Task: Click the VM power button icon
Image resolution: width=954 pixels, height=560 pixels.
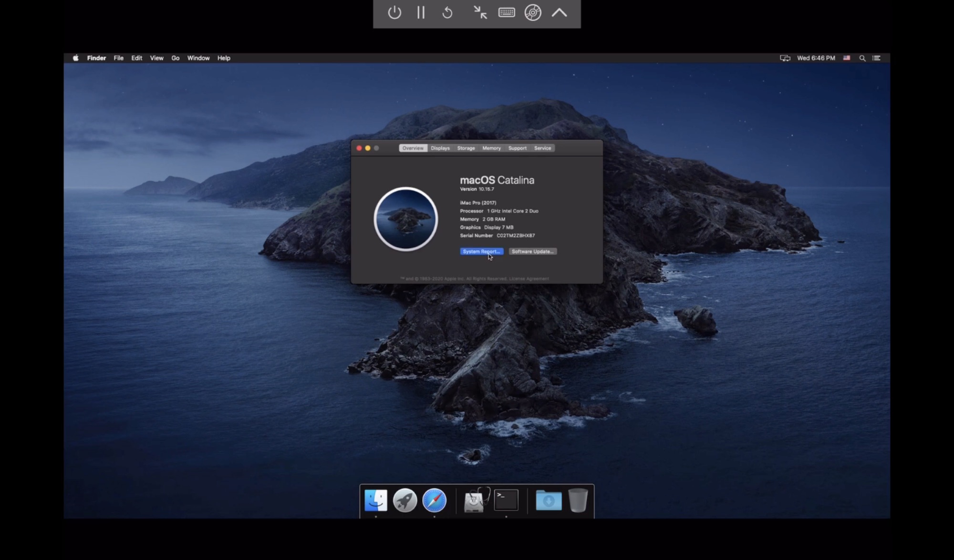Action: coord(394,12)
